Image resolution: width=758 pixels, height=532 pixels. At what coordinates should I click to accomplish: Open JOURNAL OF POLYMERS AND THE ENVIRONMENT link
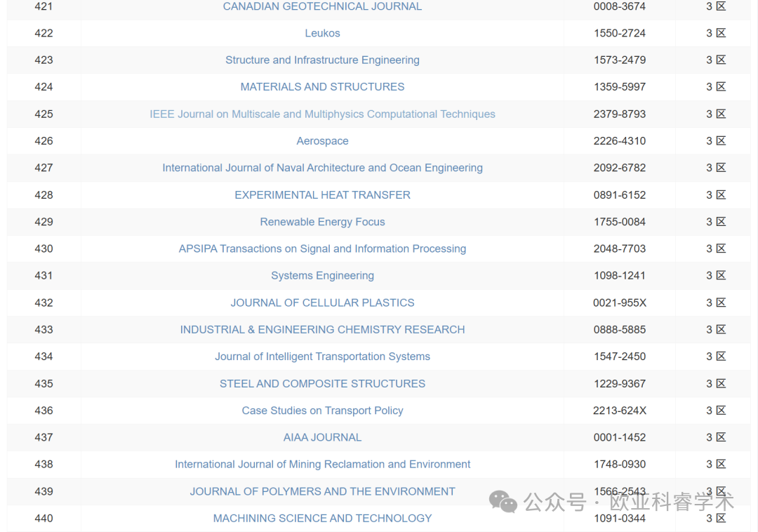[x=322, y=491]
